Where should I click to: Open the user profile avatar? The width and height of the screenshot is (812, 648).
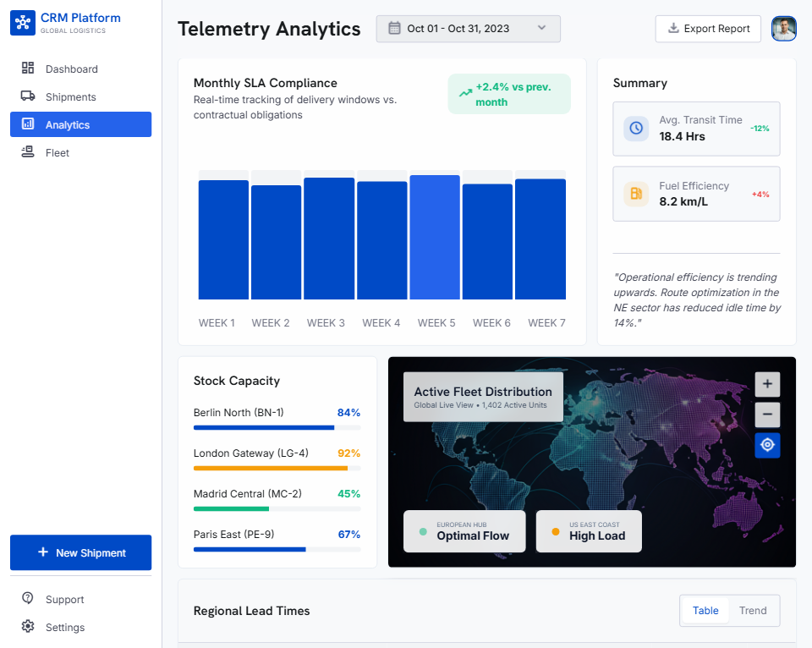pos(783,29)
